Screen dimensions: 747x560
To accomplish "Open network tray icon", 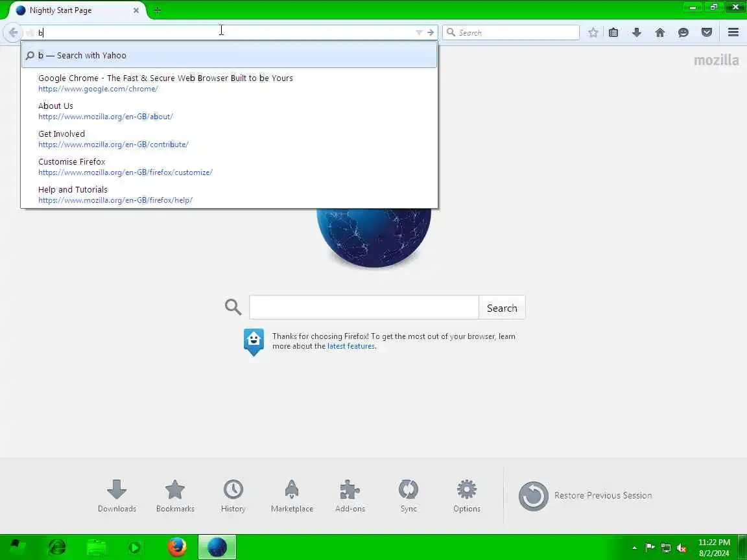I will [x=666, y=548].
